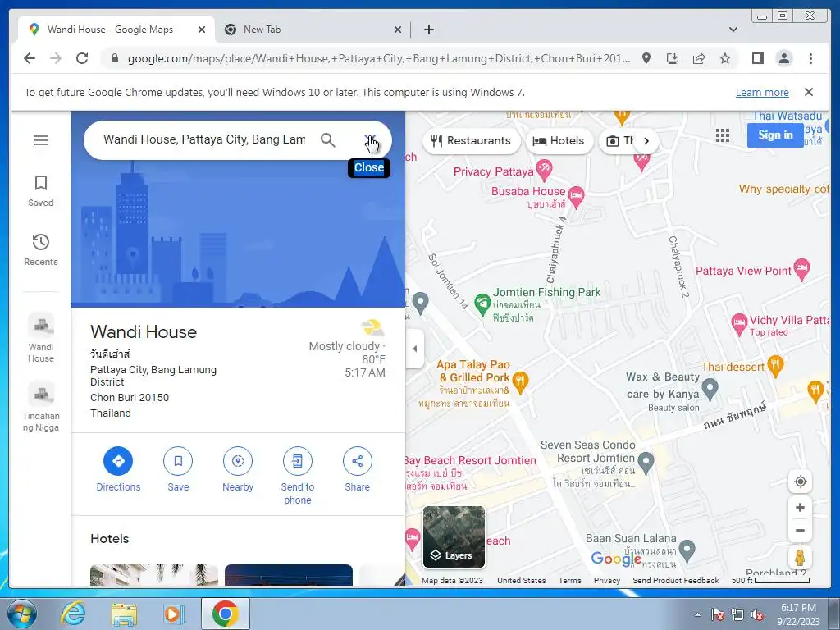
Task: Click Learn more about Chrome updates
Action: 762,93
